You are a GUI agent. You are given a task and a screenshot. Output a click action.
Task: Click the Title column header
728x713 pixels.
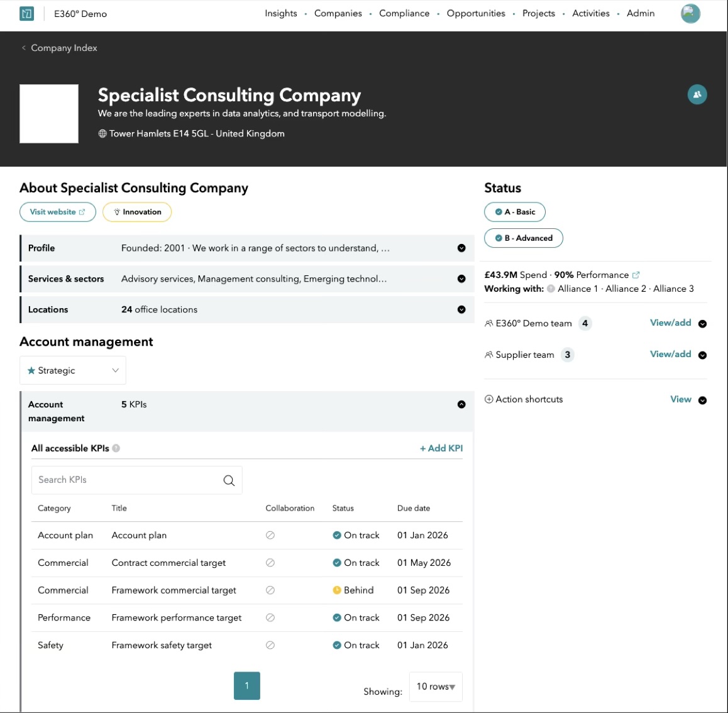click(119, 508)
